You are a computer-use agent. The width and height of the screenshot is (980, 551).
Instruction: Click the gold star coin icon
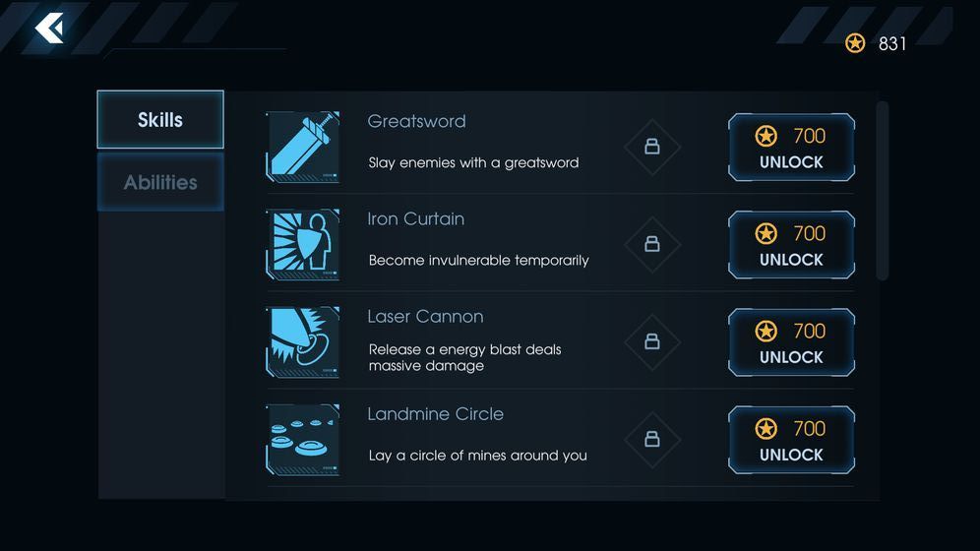[x=855, y=43]
